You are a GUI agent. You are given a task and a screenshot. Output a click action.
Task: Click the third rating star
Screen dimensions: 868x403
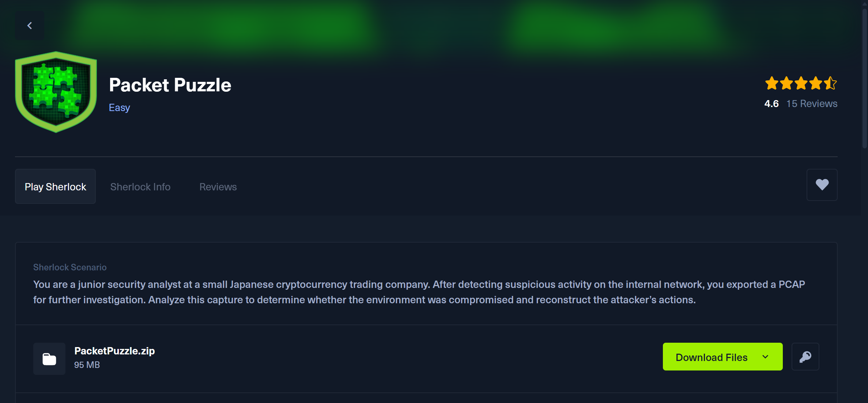pos(801,83)
